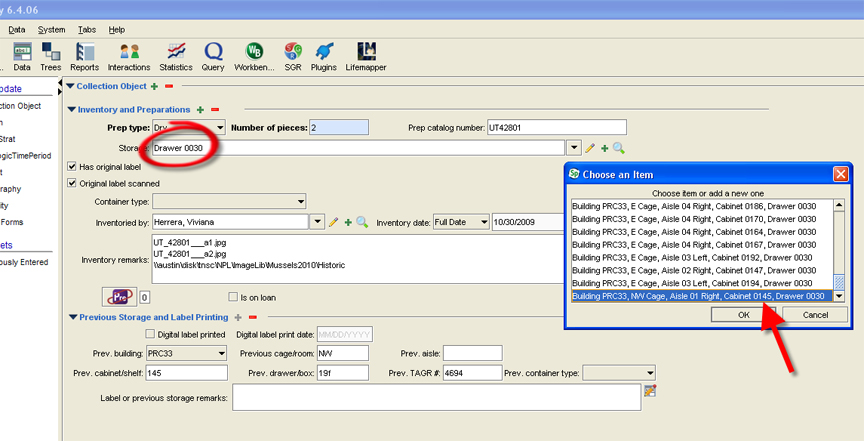Click Cancel in Choose an Item dialog

pyautogui.click(x=813, y=314)
